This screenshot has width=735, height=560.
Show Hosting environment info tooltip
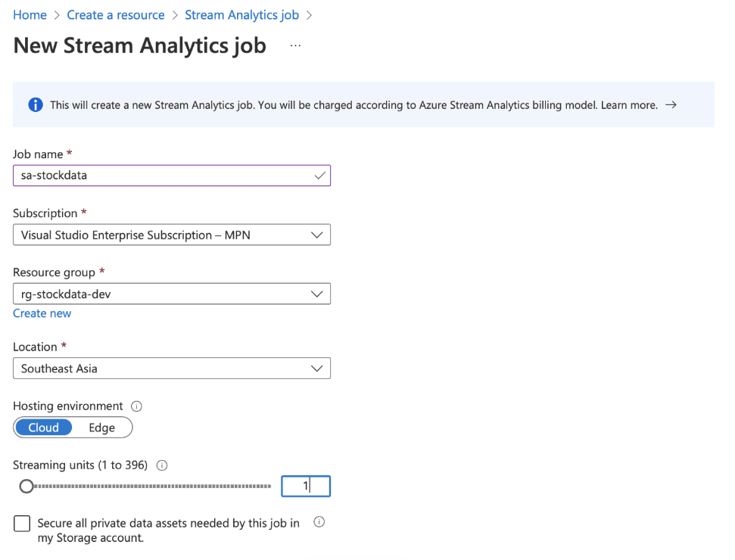tap(136, 406)
